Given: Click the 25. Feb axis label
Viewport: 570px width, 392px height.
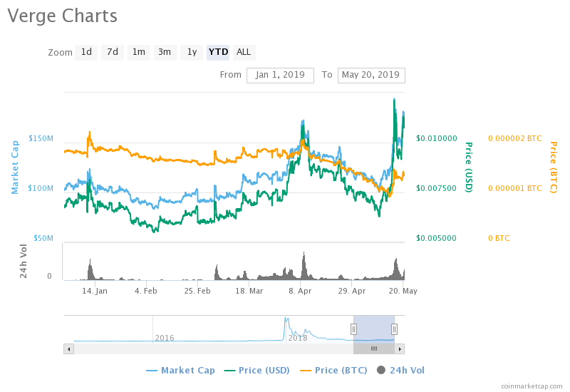Looking at the screenshot, I should 197,291.
